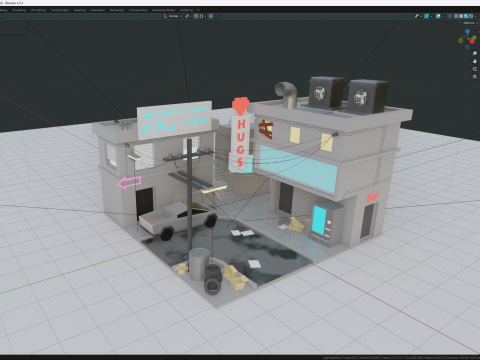
Task: Select the left rooftop fan unit
Action: click(326, 92)
